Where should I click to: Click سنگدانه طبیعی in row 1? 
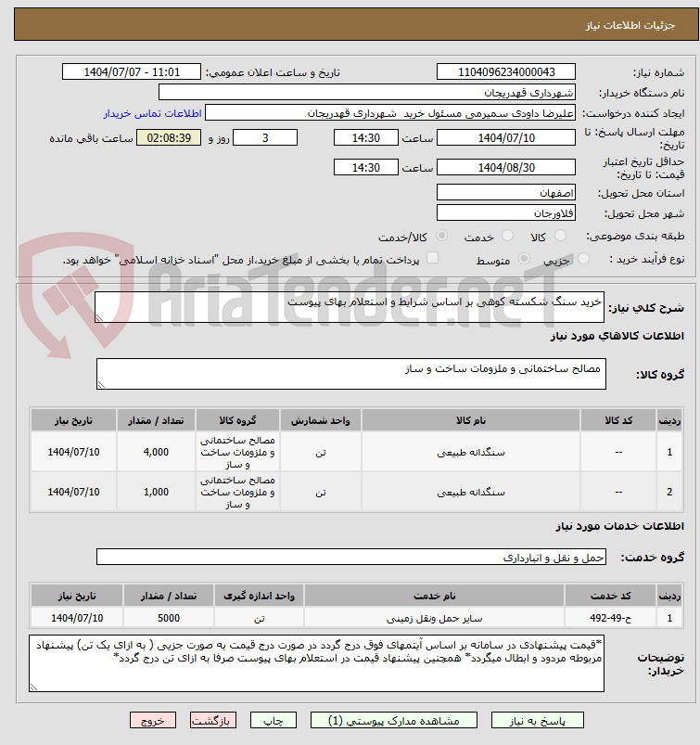[x=471, y=453]
